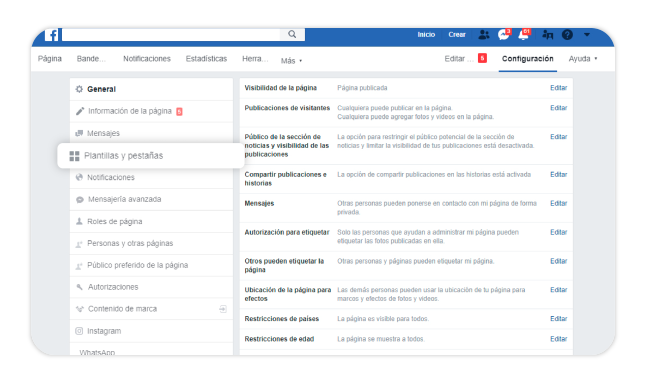Edit the Mensajes privacy setting
Image resolution: width=646 pixels, height=383 pixels.
[559, 203]
